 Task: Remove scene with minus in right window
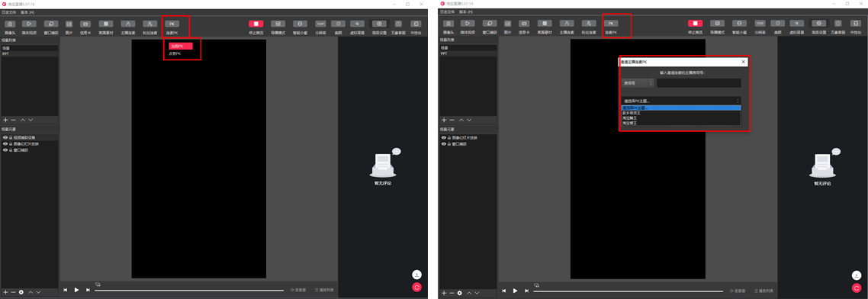pyautogui.click(x=452, y=120)
